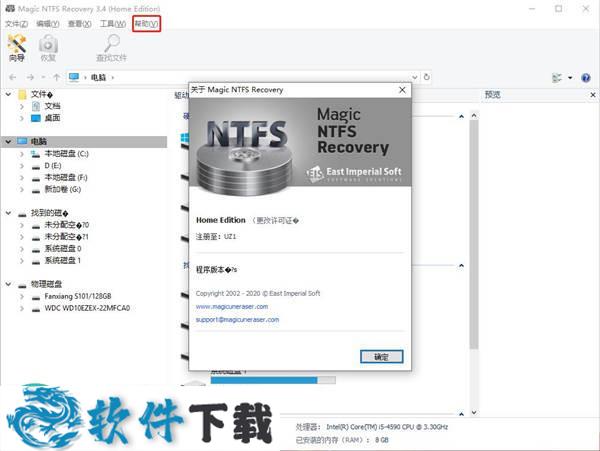This screenshot has height=451, width=600.
Task: Collapse the first drive group chevron
Action: click(461, 116)
